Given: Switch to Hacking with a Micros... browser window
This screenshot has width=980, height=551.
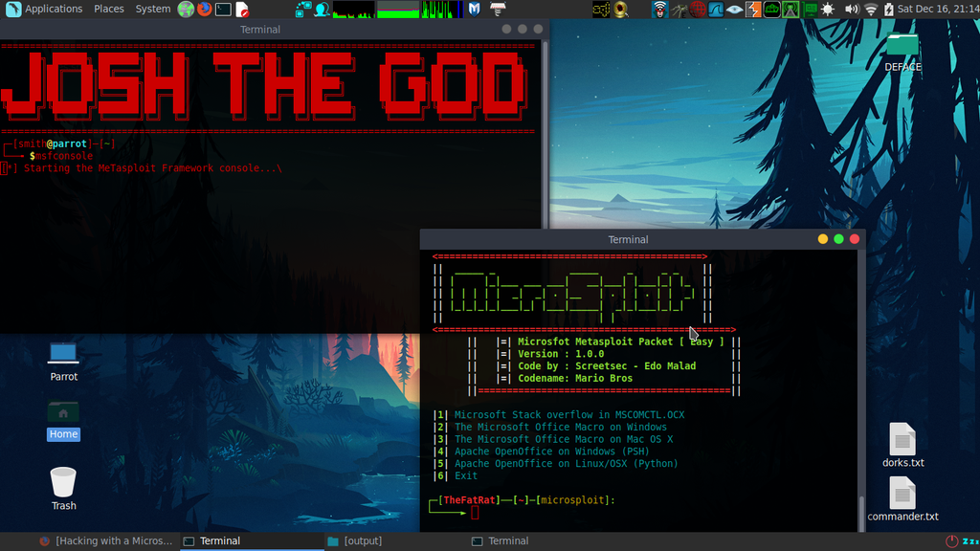Looking at the screenshot, I should (x=105, y=540).
